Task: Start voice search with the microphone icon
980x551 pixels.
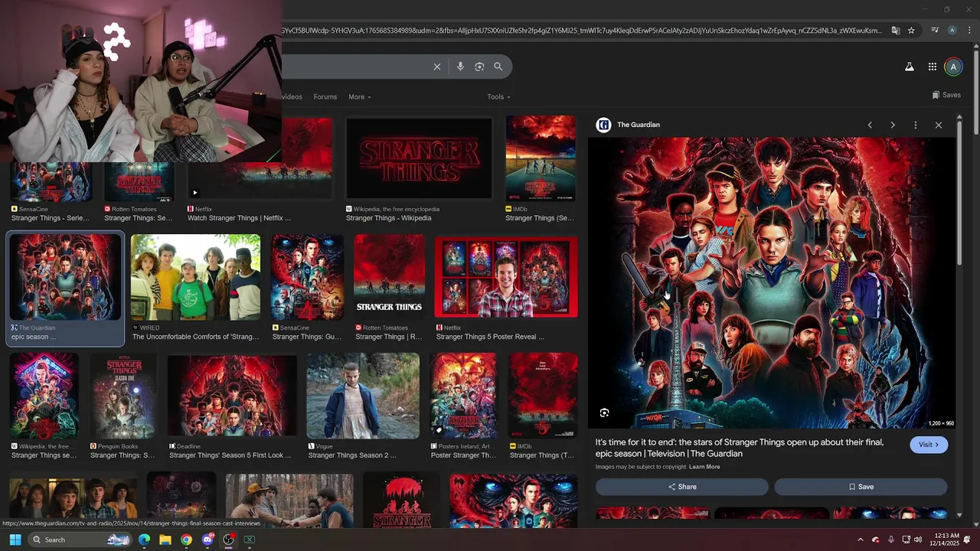Action: pos(460,67)
